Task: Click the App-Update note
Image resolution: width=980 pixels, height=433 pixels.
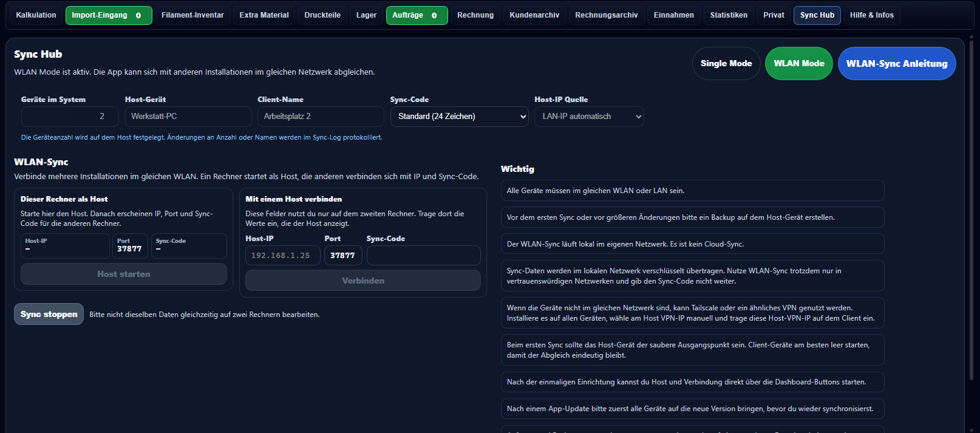Action: coord(693,409)
